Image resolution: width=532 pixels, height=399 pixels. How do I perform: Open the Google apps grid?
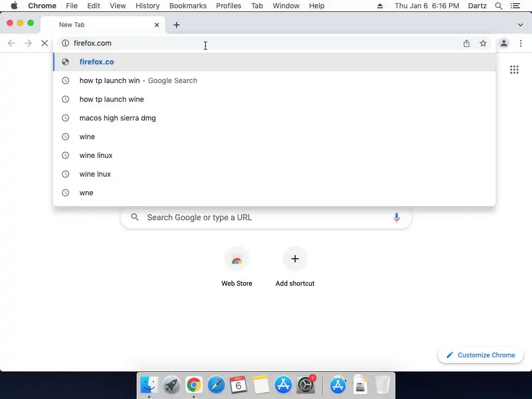(514, 70)
